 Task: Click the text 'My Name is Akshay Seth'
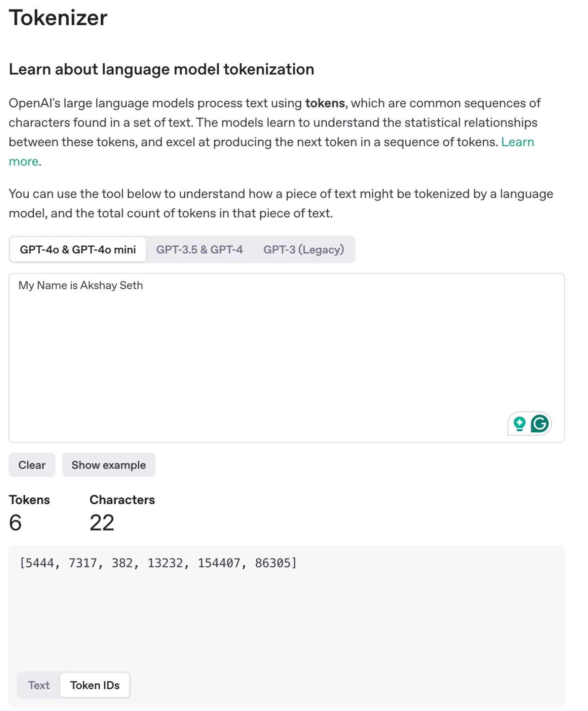81,285
